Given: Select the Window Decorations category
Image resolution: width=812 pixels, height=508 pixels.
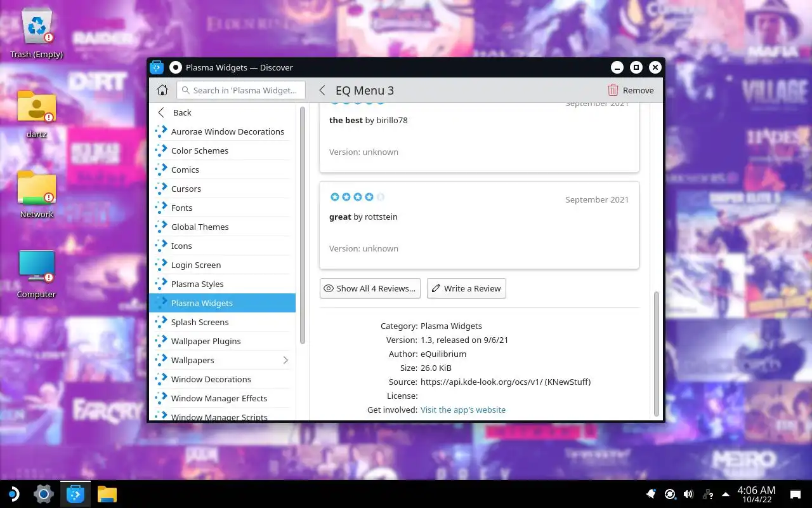Looking at the screenshot, I should (x=222, y=379).
